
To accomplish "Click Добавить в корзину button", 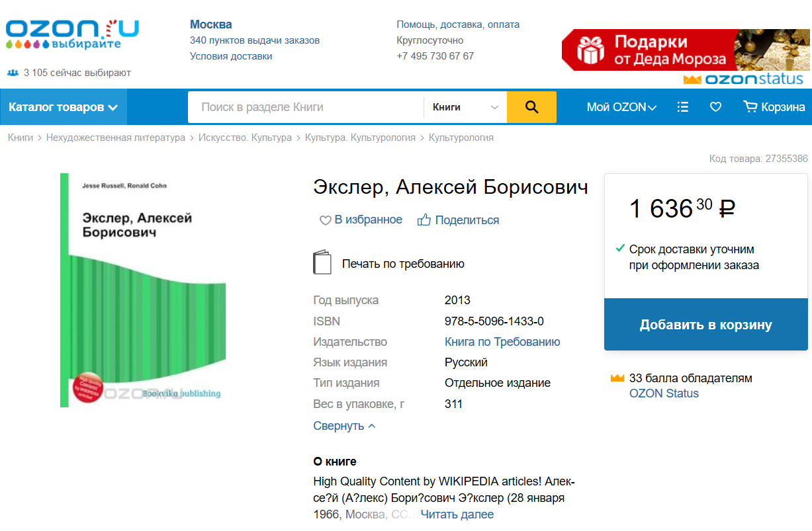I will click(705, 325).
